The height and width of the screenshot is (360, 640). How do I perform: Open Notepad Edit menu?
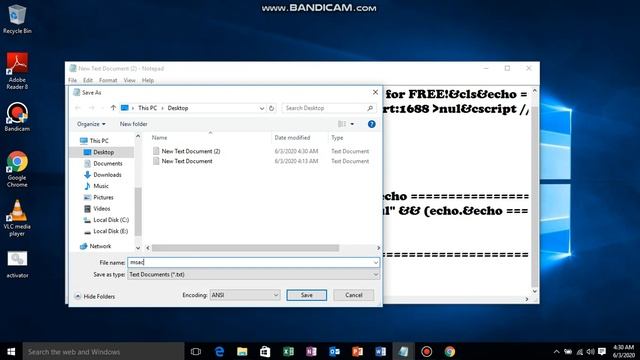pyautogui.click(x=88, y=80)
